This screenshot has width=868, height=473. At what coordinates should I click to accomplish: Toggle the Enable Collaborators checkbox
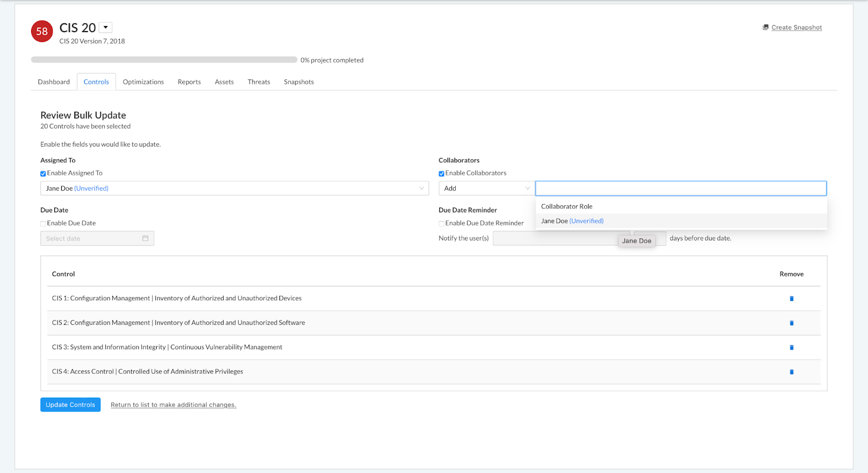click(441, 174)
